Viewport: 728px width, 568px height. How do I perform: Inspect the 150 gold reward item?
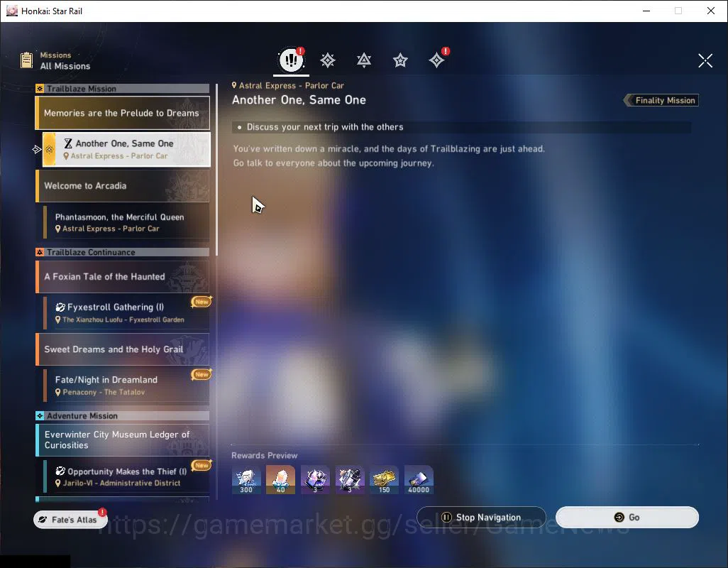(384, 480)
